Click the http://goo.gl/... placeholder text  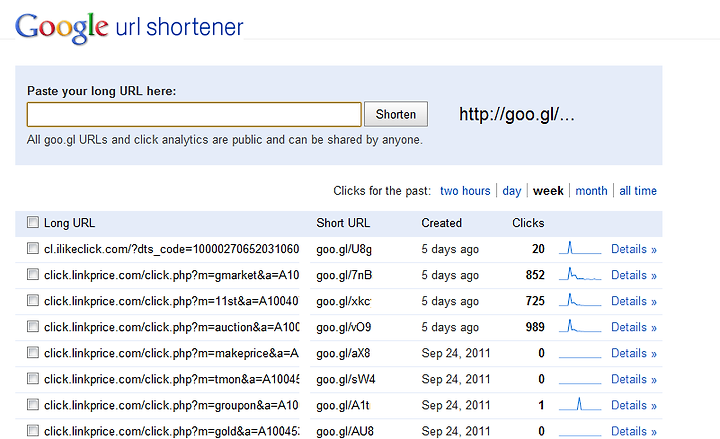[517, 114]
